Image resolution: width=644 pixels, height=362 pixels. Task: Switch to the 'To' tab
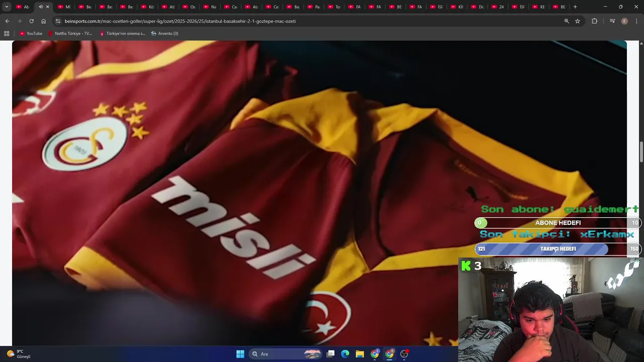pyautogui.click(x=334, y=7)
